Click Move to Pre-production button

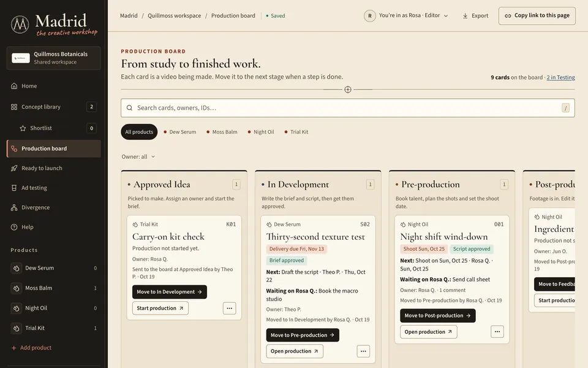[303, 335]
